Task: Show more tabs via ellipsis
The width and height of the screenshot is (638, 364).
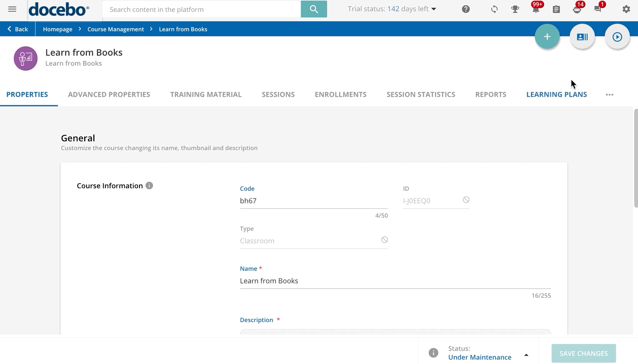Action: [609, 95]
